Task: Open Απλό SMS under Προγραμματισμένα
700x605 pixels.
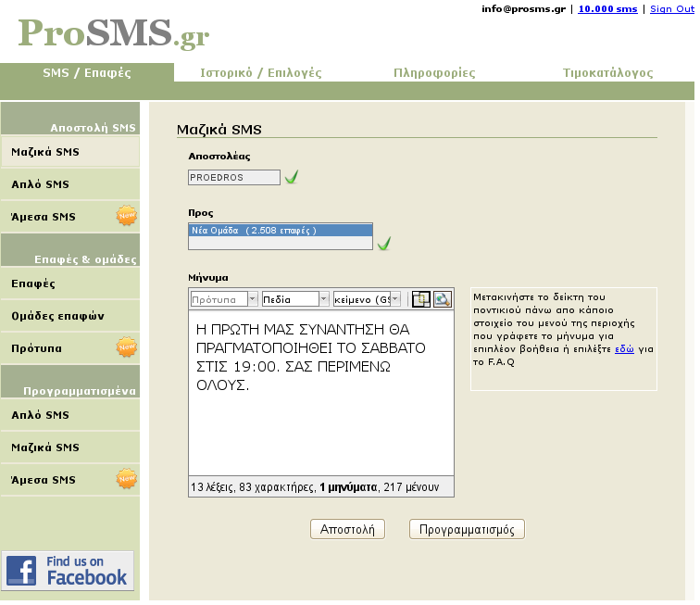Action: [70, 415]
